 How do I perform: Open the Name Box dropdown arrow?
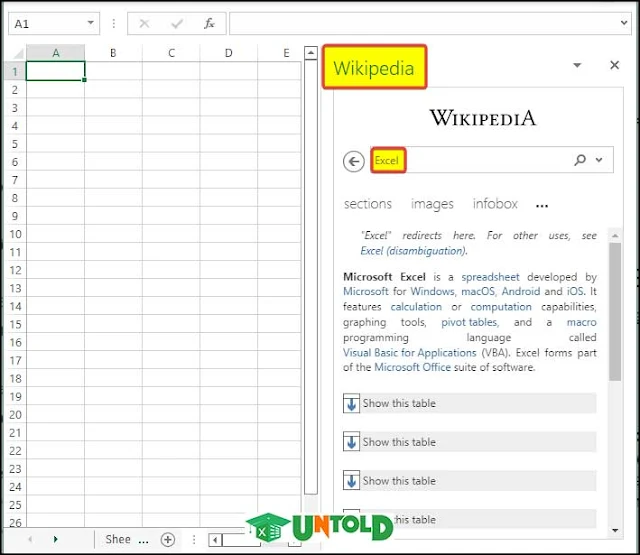(91, 23)
